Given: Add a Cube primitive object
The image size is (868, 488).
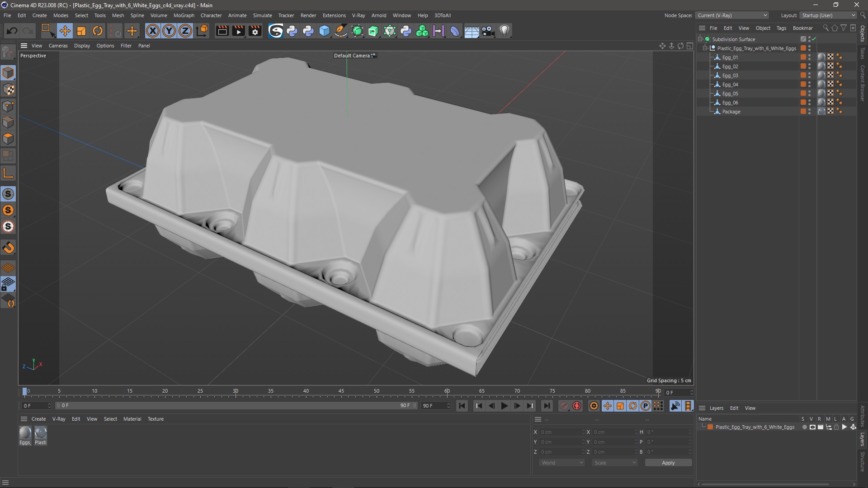Looking at the screenshot, I should pos(325,31).
